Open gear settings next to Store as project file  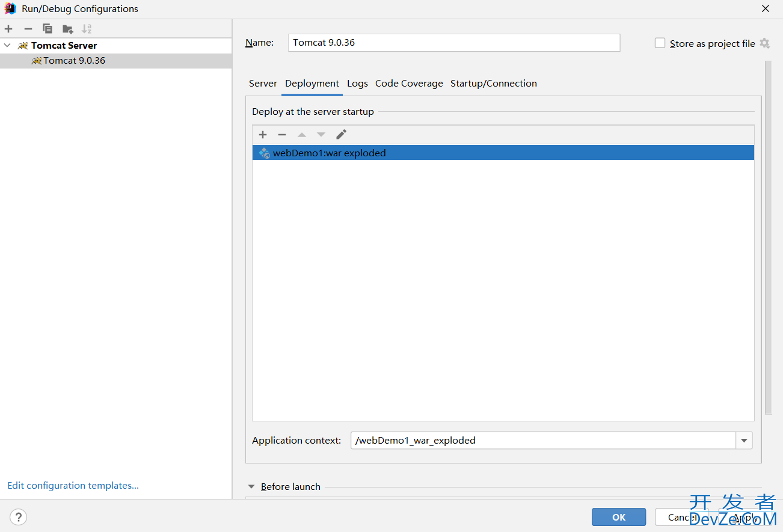[x=764, y=43]
